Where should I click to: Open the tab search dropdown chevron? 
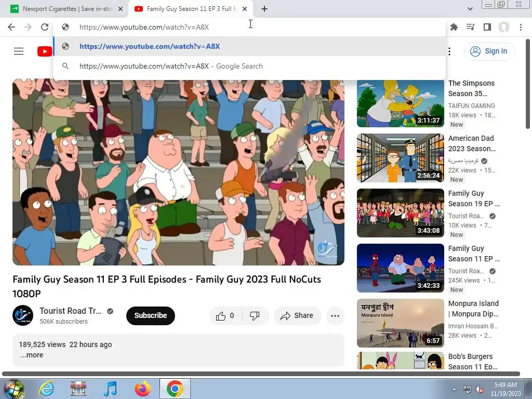coord(470,9)
